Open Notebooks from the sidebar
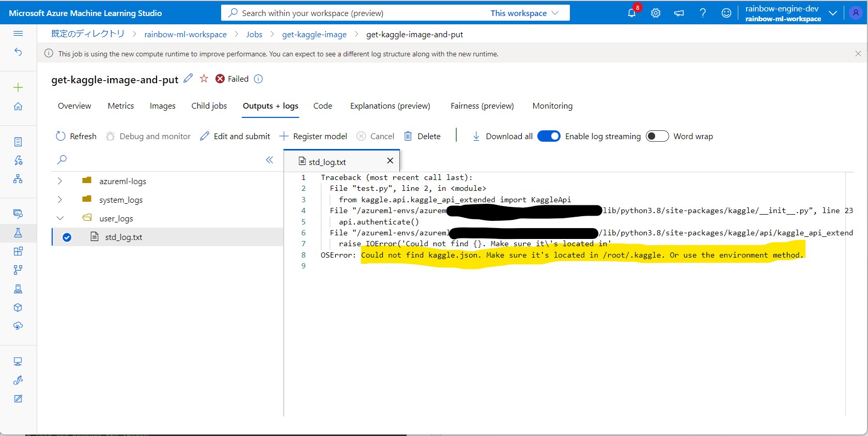 (18, 142)
